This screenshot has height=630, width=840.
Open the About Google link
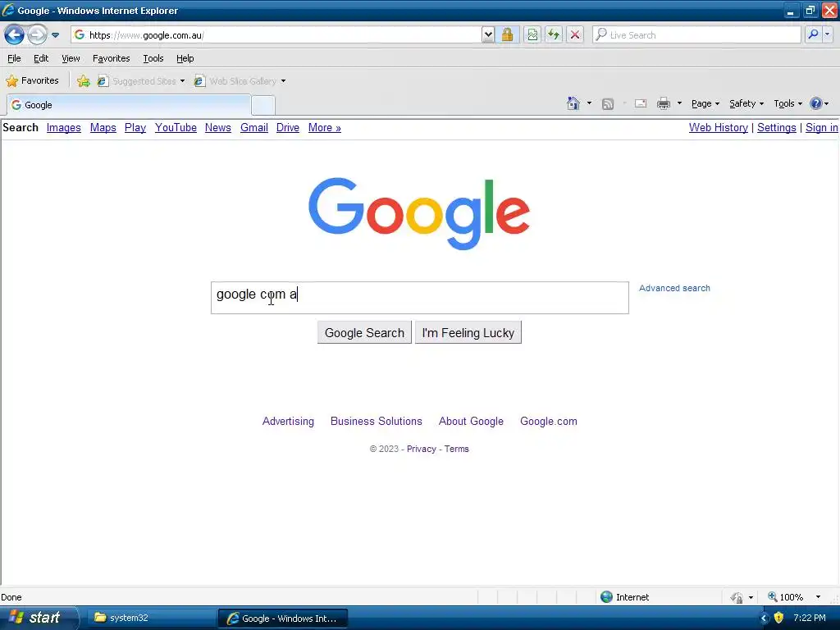click(x=471, y=421)
